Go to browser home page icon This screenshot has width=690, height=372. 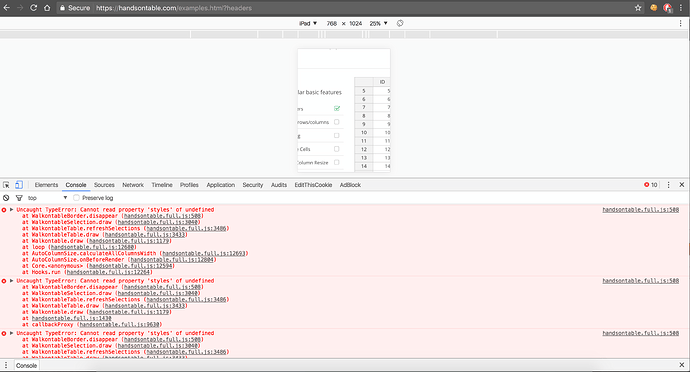[47, 8]
